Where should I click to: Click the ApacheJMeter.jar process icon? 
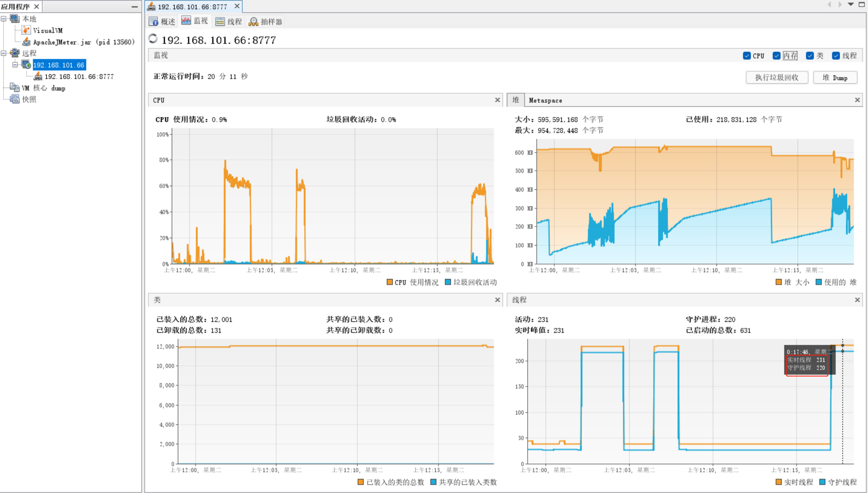pyautogui.click(x=26, y=42)
